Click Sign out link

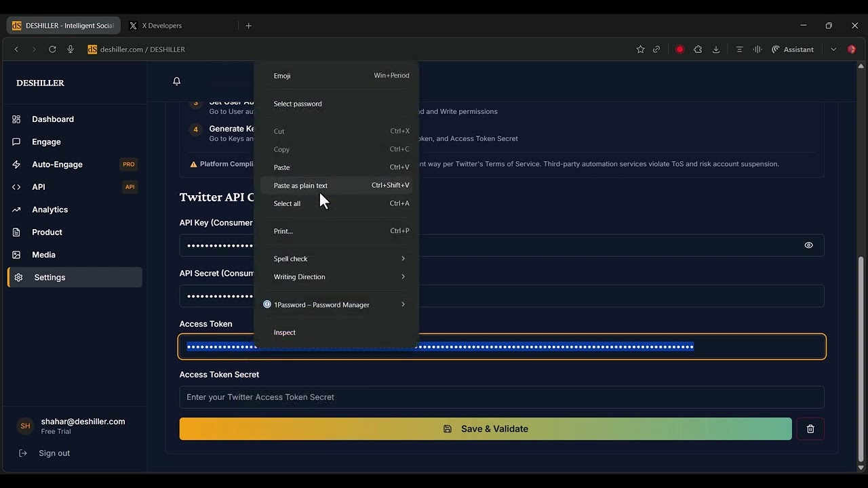tap(54, 453)
